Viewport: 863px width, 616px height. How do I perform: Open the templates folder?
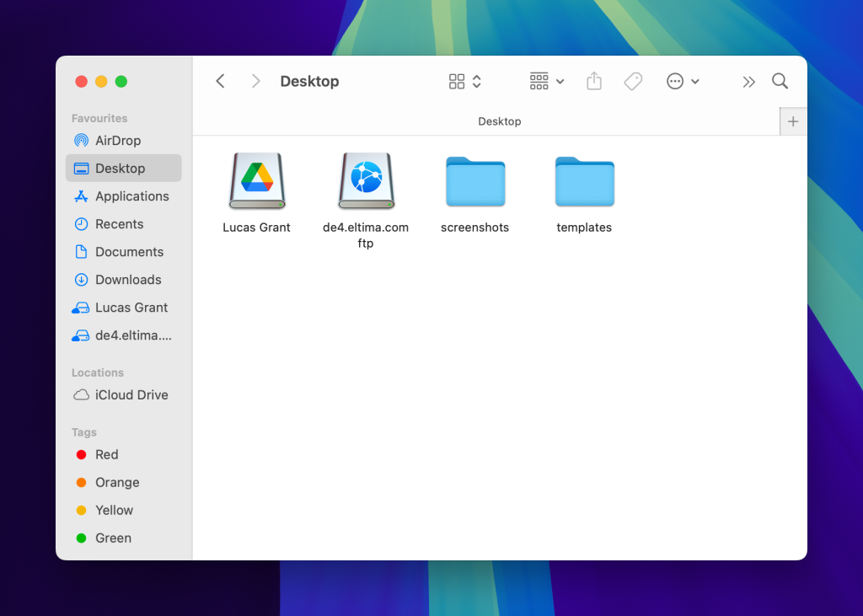point(584,181)
